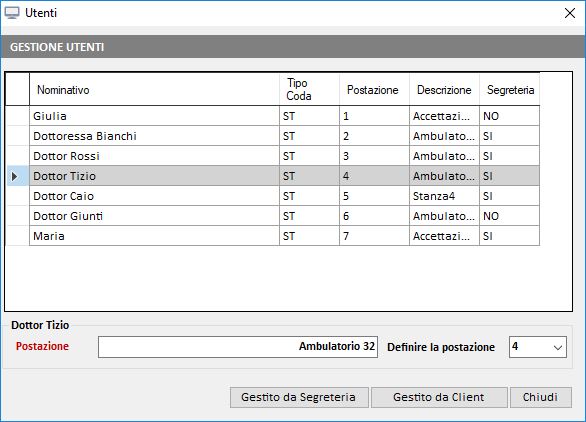This screenshot has width=586, height=422.
Task: Select the Dottoressa Bianchi row
Action: [284, 136]
